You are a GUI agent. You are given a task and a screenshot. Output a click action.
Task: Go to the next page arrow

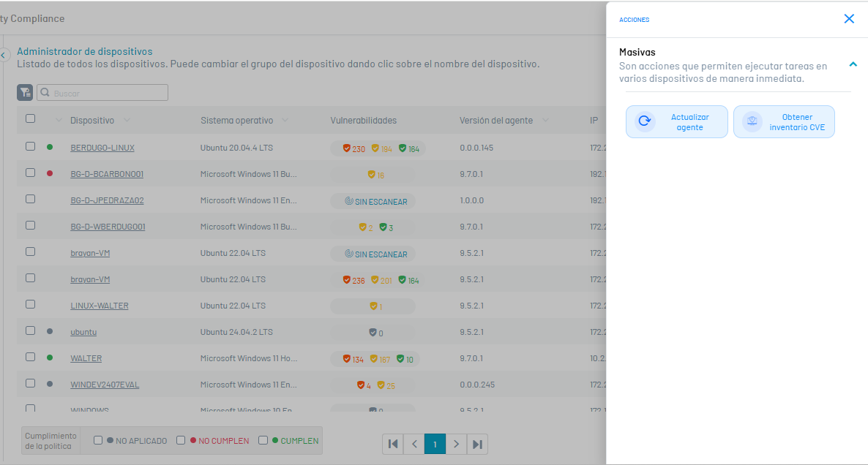(456, 444)
